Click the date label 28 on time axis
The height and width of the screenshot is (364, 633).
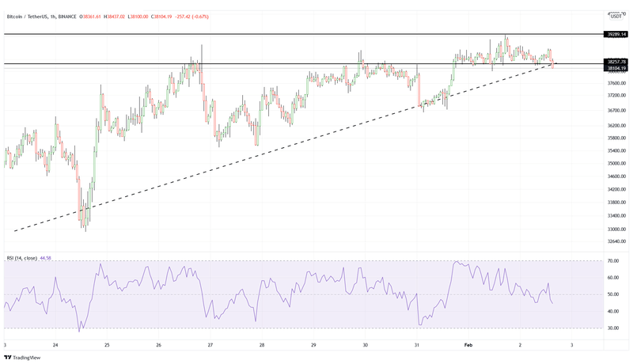point(262,345)
